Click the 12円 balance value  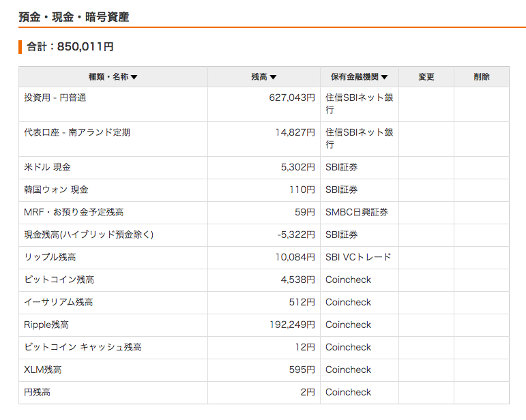click(x=305, y=347)
